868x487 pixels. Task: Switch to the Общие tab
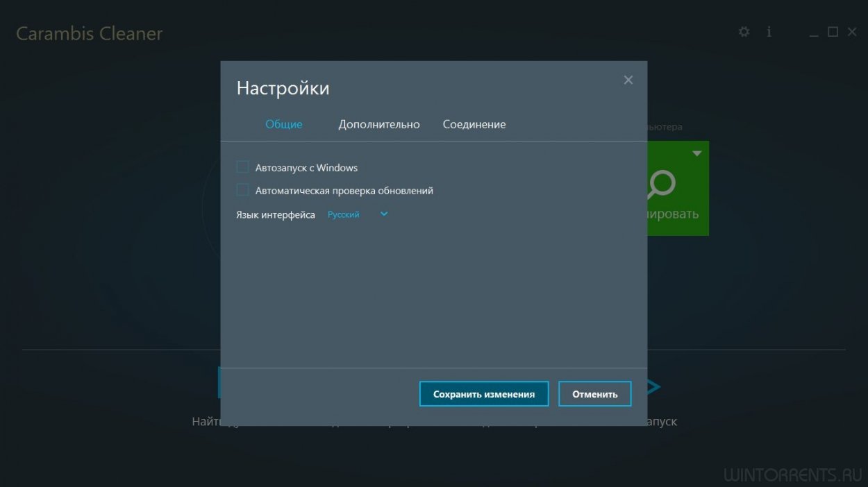coord(283,124)
